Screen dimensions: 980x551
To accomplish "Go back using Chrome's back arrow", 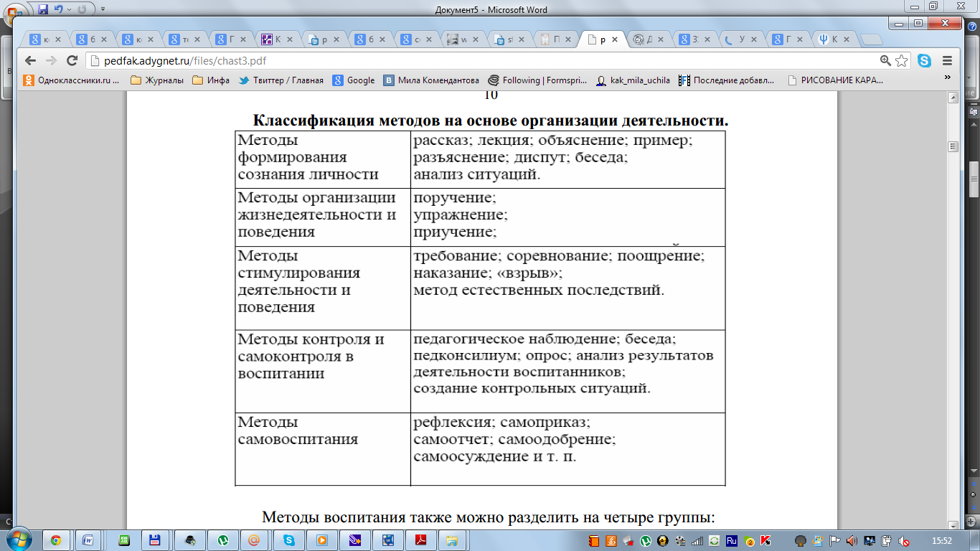I will click(30, 61).
